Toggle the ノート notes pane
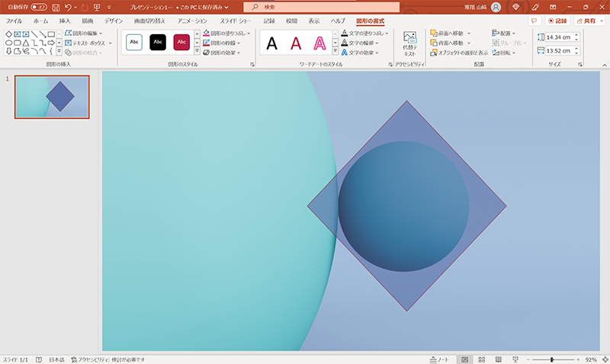 [x=439, y=359]
